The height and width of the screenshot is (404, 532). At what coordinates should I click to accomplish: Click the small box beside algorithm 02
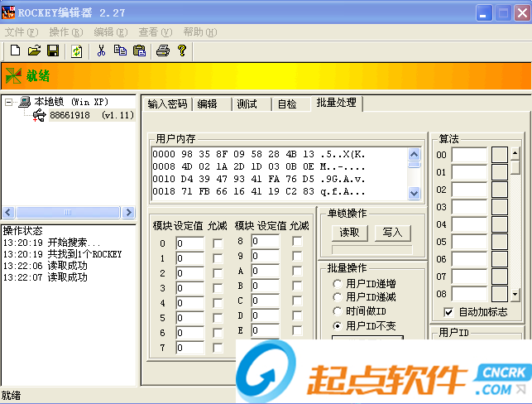tap(500, 190)
